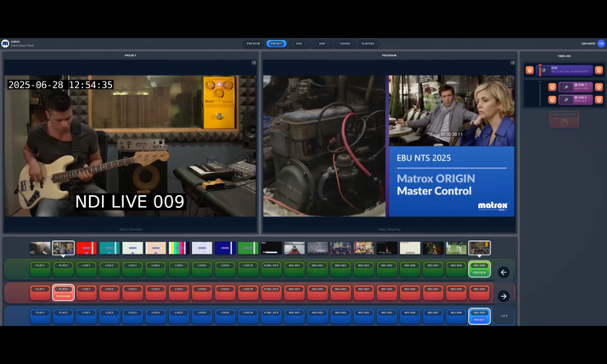This screenshot has height=364, width=607.
Task: Click the Take Selected button
Action: [565, 120]
